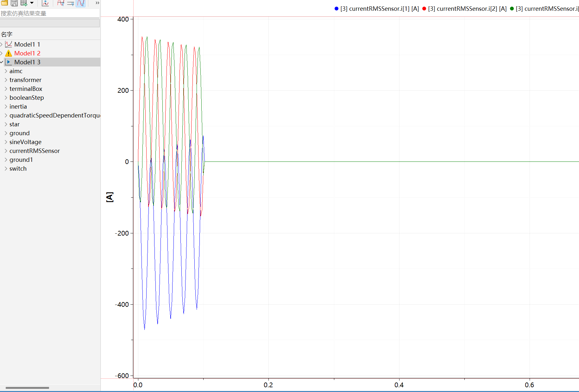
Task: Expand the Model1 2 result node
Action: 2,53
